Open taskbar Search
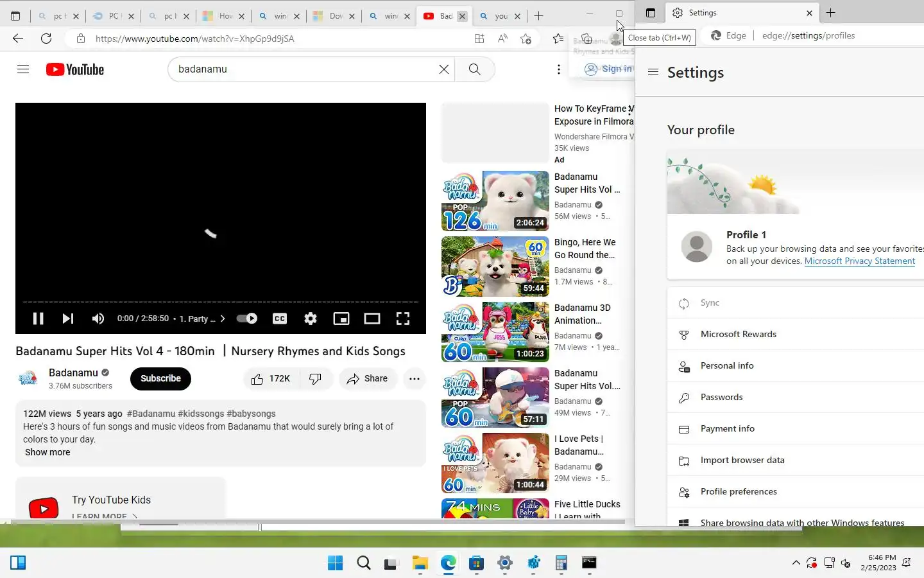Screen dimensions: 924x578 click(364, 563)
